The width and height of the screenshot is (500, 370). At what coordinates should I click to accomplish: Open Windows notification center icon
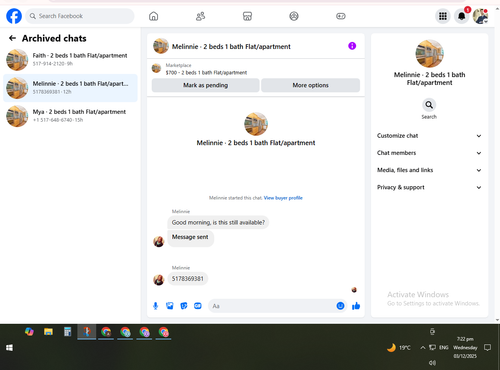tap(487, 348)
